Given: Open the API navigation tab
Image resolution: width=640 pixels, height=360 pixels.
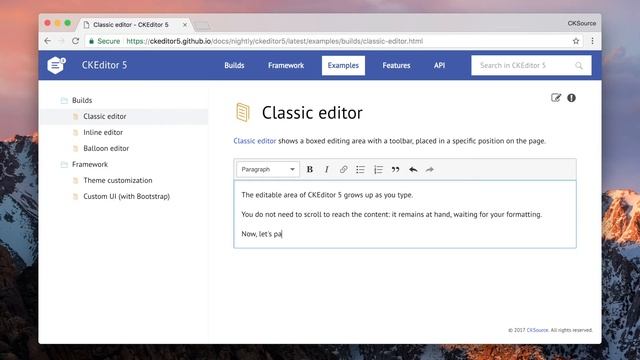Looking at the screenshot, I should pyautogui.click(x=440, y=65).
